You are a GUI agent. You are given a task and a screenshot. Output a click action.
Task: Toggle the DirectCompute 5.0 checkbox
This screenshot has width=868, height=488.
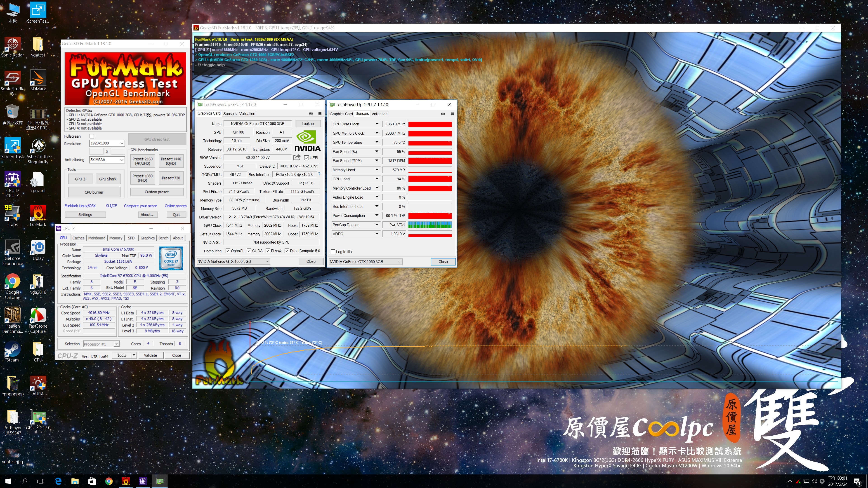pos(287,251)
